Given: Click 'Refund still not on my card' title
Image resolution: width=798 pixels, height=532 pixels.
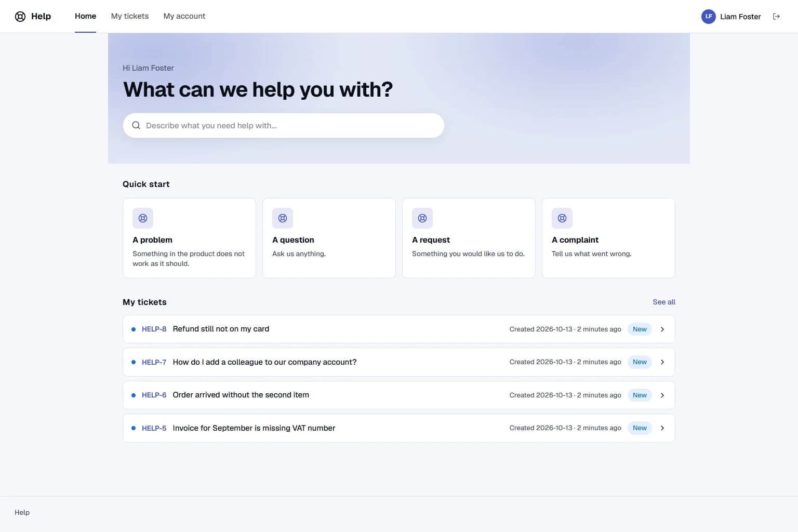Looking at the screenshot, I should click(221, 329).
